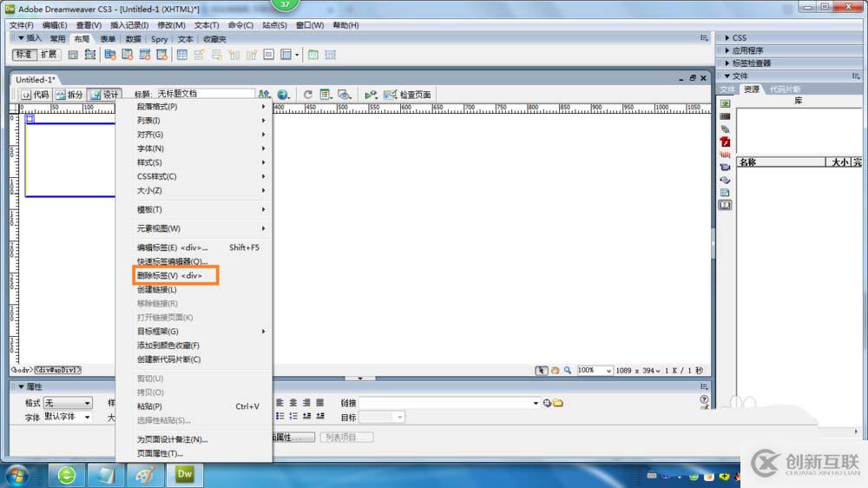
Task: Switch to Code view (代码)
Action: click(x=35, y=95)
